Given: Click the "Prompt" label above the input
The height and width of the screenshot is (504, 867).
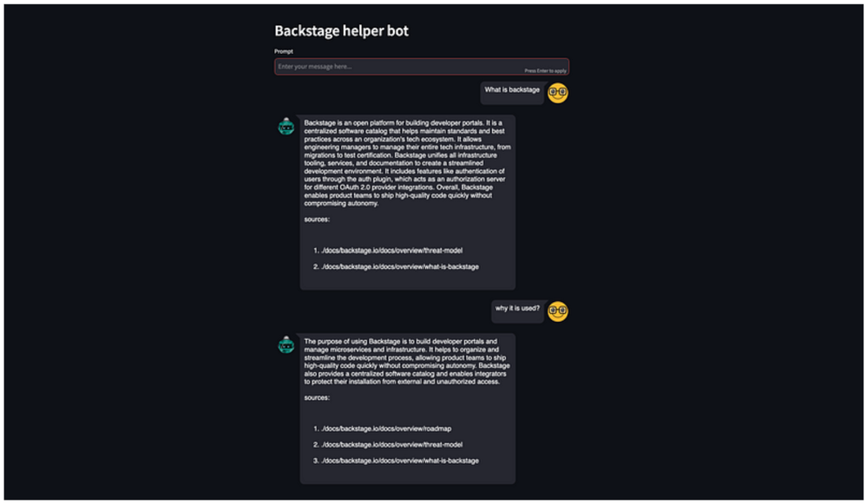Looking at the screenshot, I should point(284,51).
